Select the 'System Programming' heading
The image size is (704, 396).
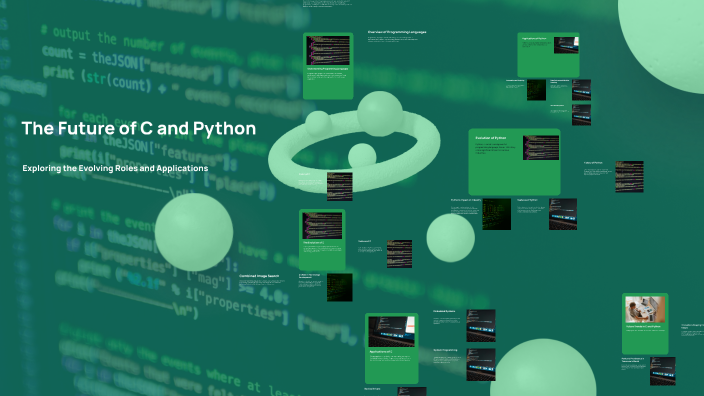[445, 350]
